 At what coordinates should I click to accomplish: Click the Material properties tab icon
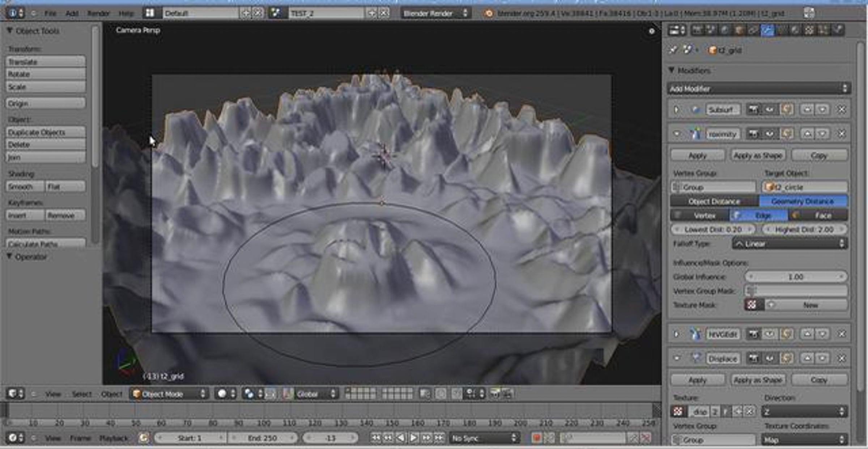[x=795, y=30]
